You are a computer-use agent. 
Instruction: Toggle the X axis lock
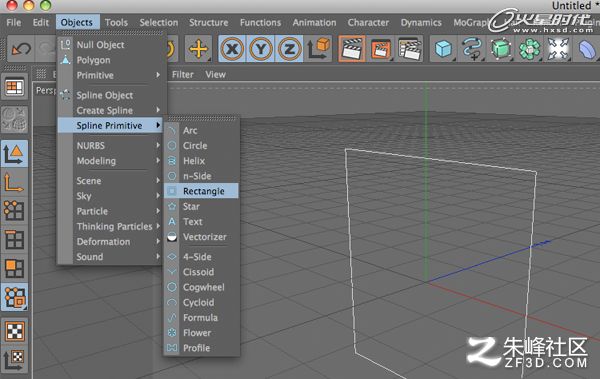pyautogui.click(x=232, y=49)
